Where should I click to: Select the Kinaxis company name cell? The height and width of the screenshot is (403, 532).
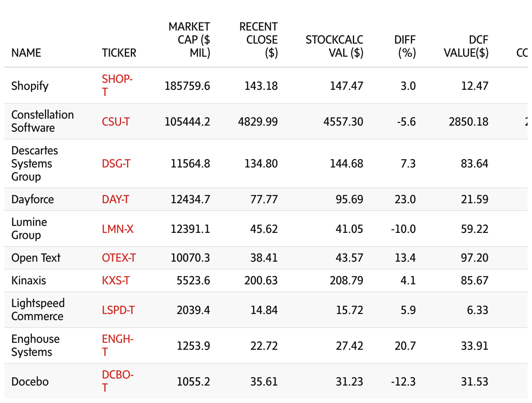point(28,280)
